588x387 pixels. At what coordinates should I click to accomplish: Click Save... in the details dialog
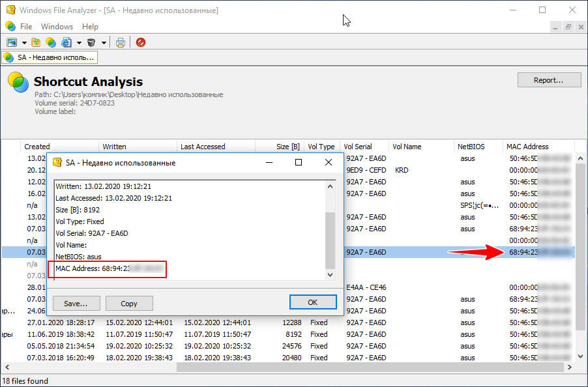tap(76, 304)
